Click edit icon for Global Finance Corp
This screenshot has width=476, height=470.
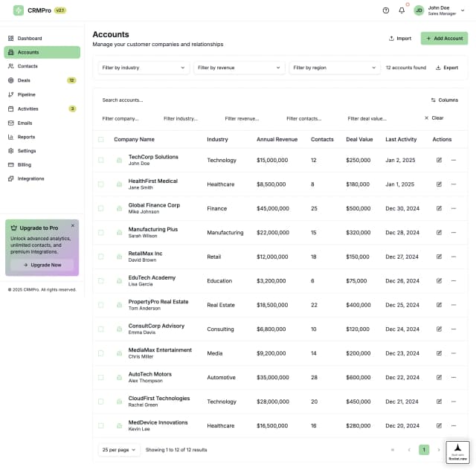tap(439, 208)
